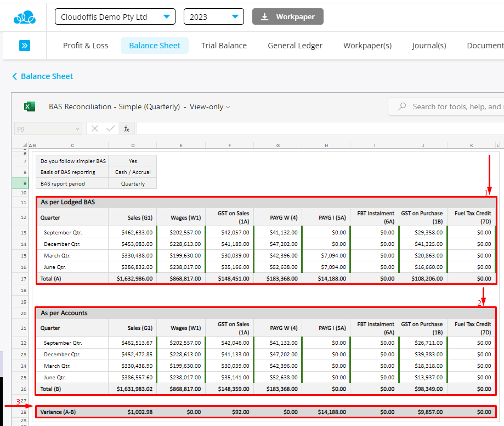Click accounts table 'FBT Instalment (6A)' header
The width and height of the screenshot is (504, 426).
(375, 328)
